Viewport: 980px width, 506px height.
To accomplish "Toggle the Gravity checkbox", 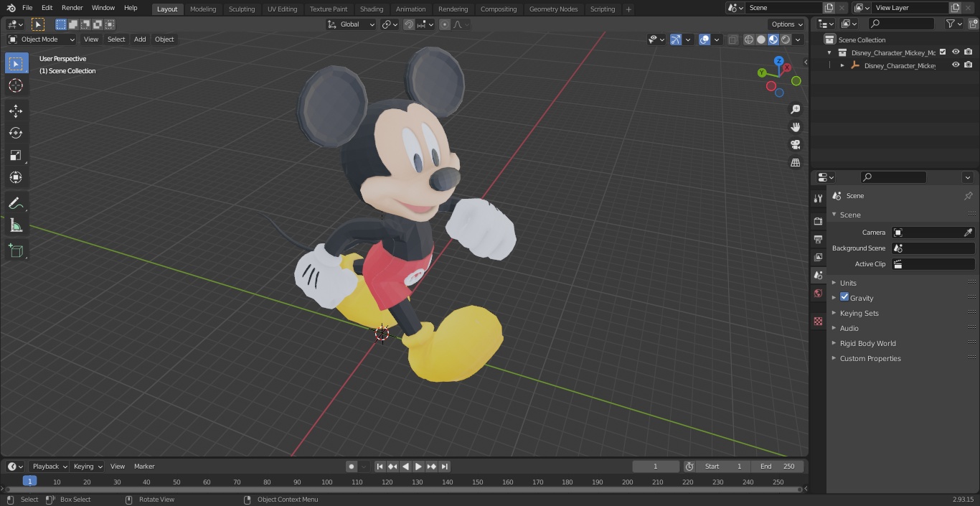I will (x=844, y=297).
